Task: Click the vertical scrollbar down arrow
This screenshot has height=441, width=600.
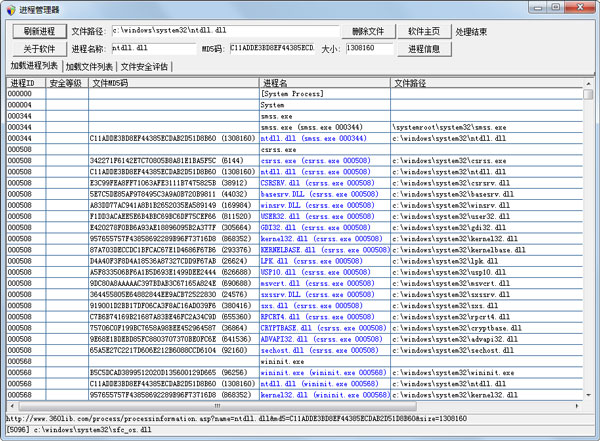Action: pos(588,395)
